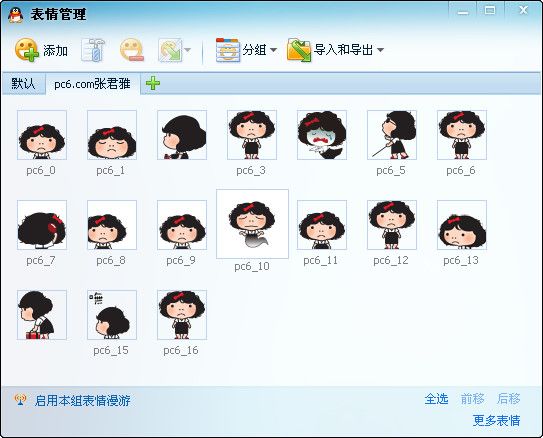The width and height of the screenshot is (543, 438).
Task: Open the 更多表情 more emoticons link
Action: point(496,421)
